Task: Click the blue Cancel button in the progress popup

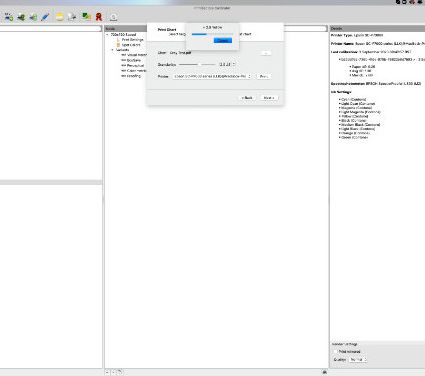Action: coord(223,40)
